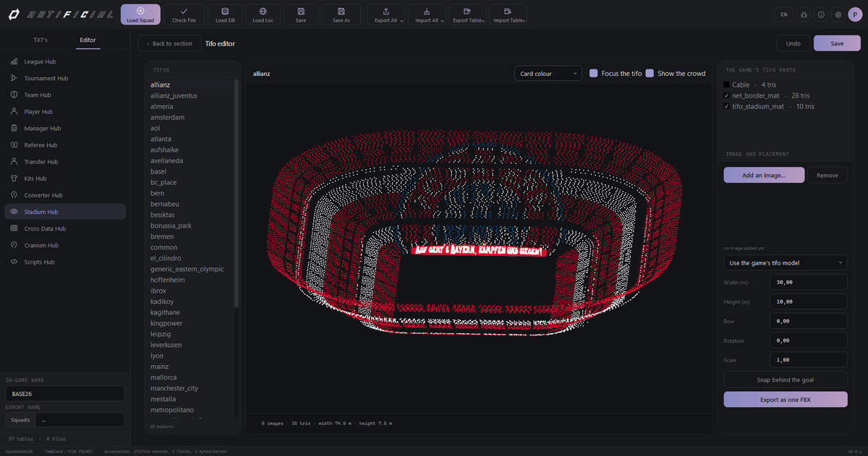Switch to the TXT's tab

41,40
